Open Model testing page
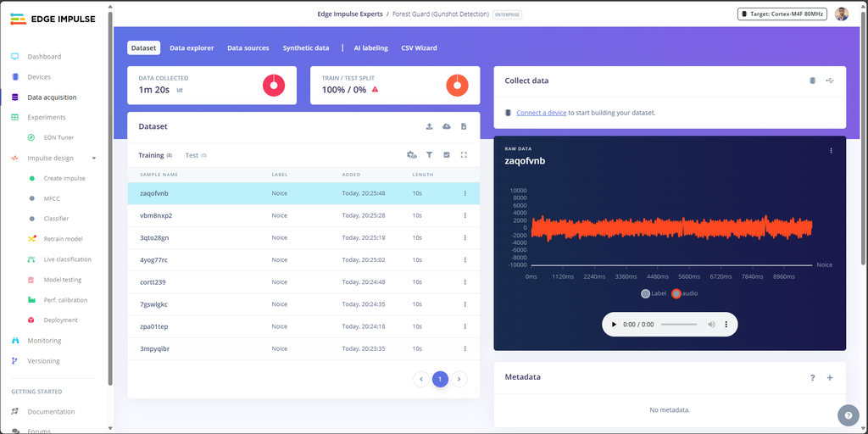The image size is (868, 434). click(x=63, y=280)
